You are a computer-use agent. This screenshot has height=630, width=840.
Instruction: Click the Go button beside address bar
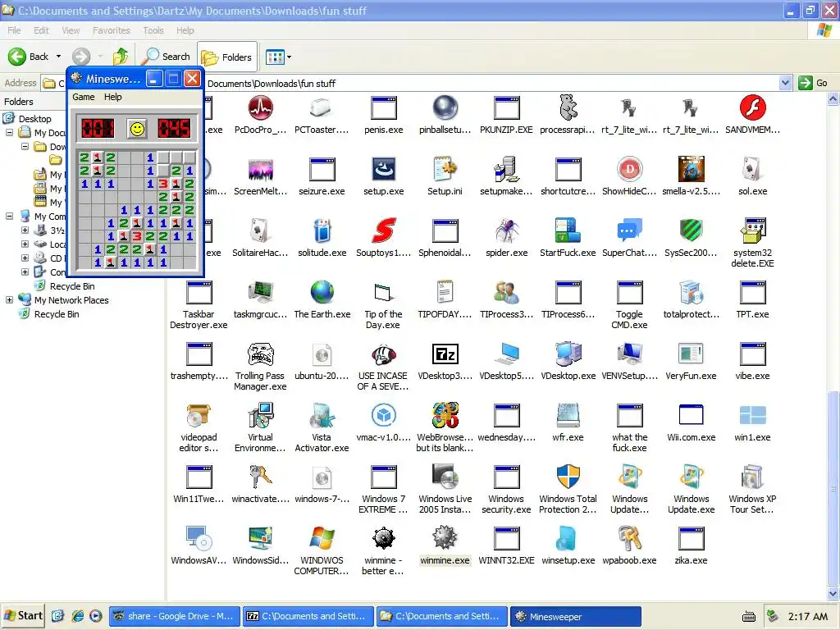pyautogui.click(x=813, y=83)
